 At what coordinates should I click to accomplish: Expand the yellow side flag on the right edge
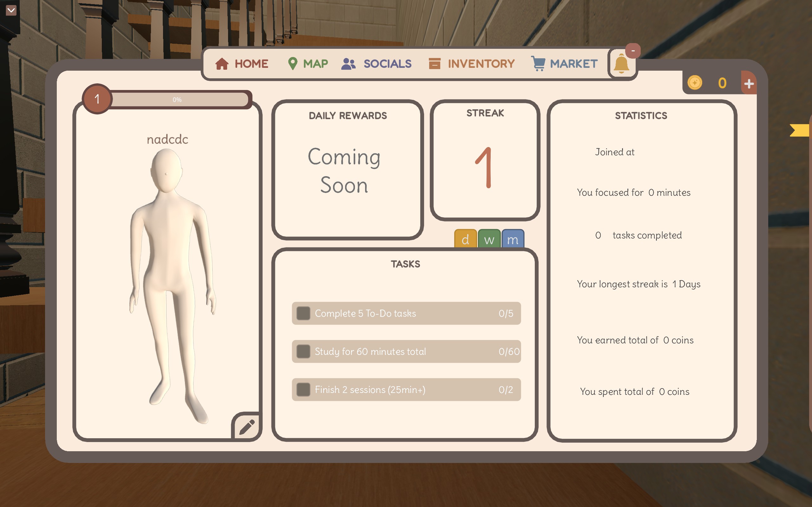point(800,131)
